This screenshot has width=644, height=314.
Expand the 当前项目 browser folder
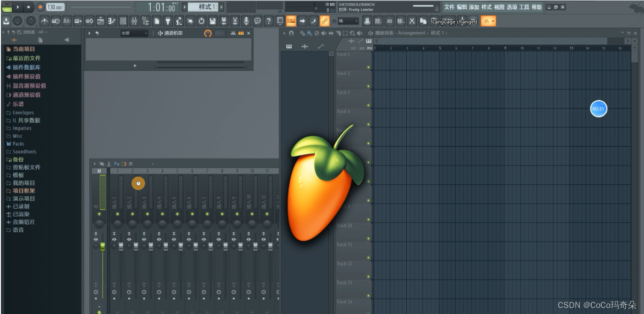[x=21, y=49]
